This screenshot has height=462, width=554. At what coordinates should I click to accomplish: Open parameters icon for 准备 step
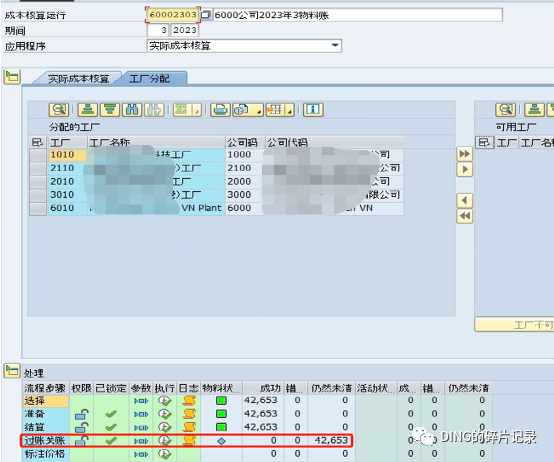pos(141,414)
